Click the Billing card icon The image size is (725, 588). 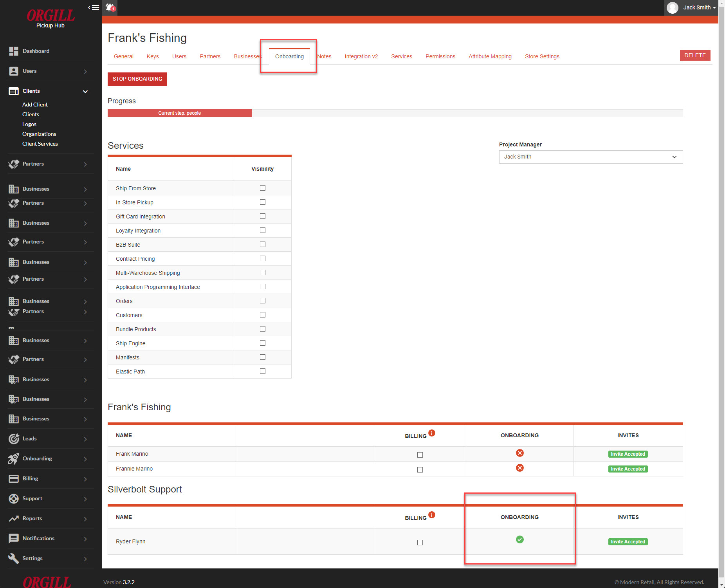tap(14, 478)
